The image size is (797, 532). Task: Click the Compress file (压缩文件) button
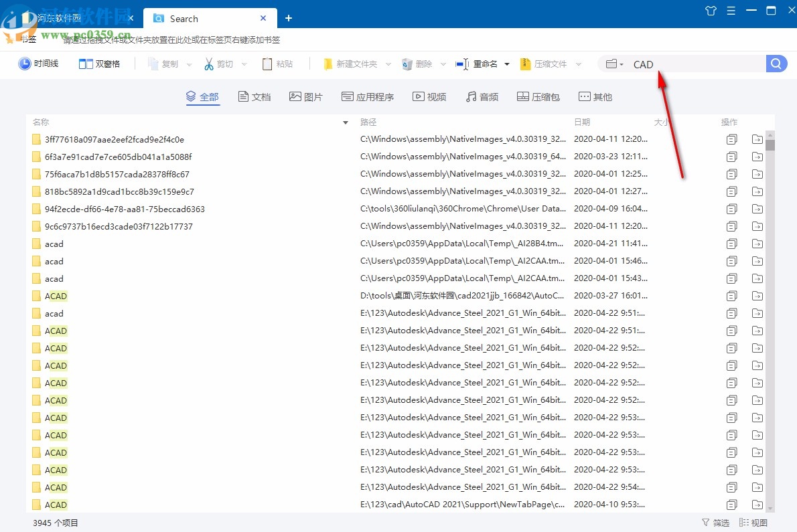click(544, 64)
